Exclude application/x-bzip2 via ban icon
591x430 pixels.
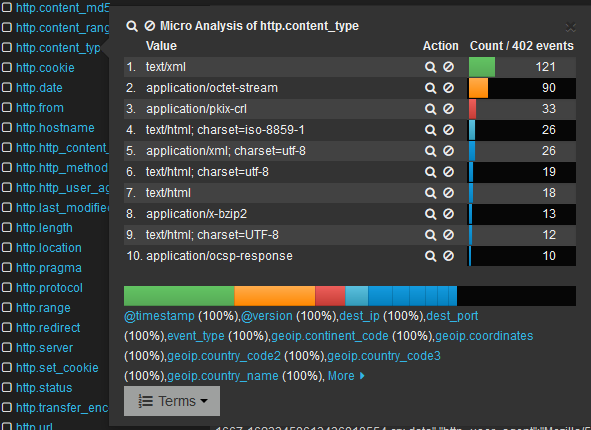449,214
